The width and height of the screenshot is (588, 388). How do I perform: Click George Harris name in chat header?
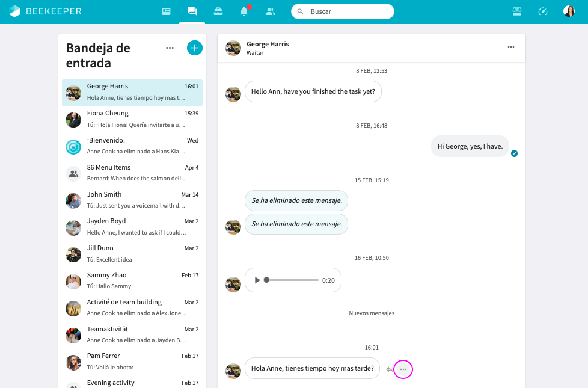tap(268, 44)
